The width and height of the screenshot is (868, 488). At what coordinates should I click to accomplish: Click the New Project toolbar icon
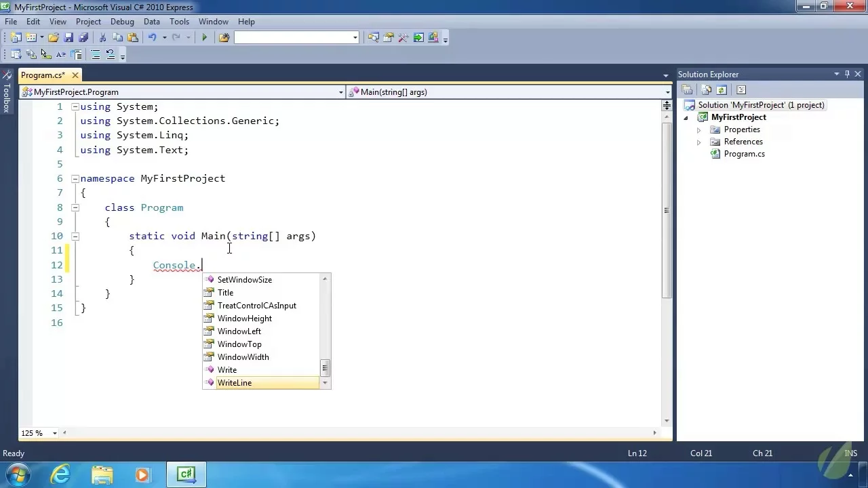16,38
